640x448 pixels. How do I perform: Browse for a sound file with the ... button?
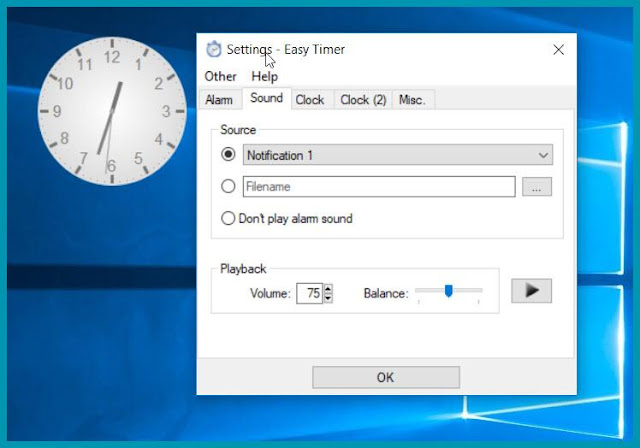[537, 187]
